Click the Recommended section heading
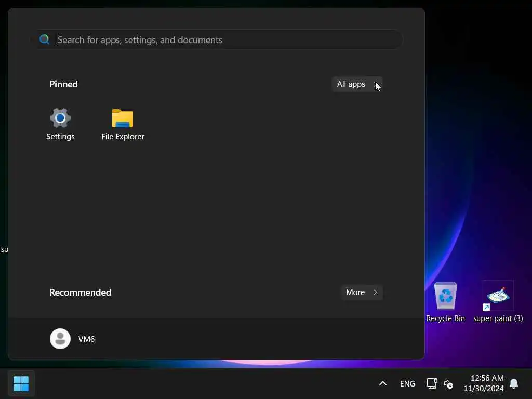The height and width of the screenshot is (399, 532). point(80,292)
